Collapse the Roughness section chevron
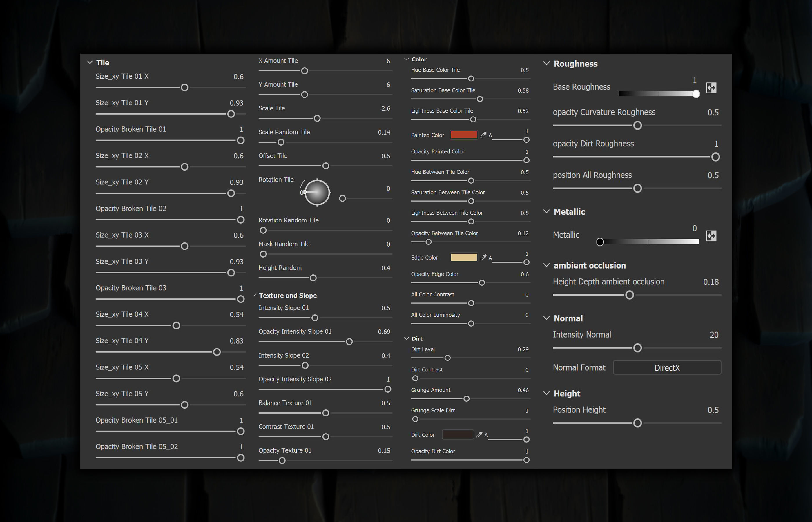This screenshot has height=522, width=812. coord(546,64)
